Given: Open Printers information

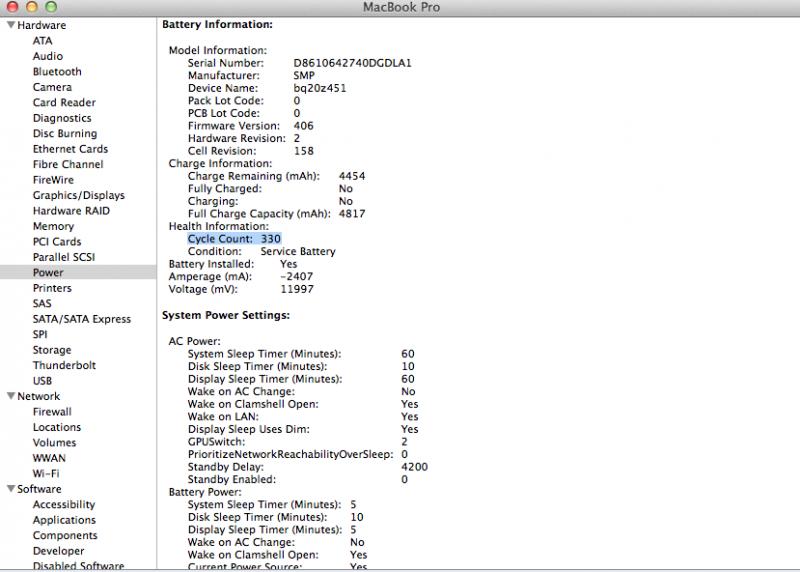Looking at the screenshot, I should coord(52,288).
